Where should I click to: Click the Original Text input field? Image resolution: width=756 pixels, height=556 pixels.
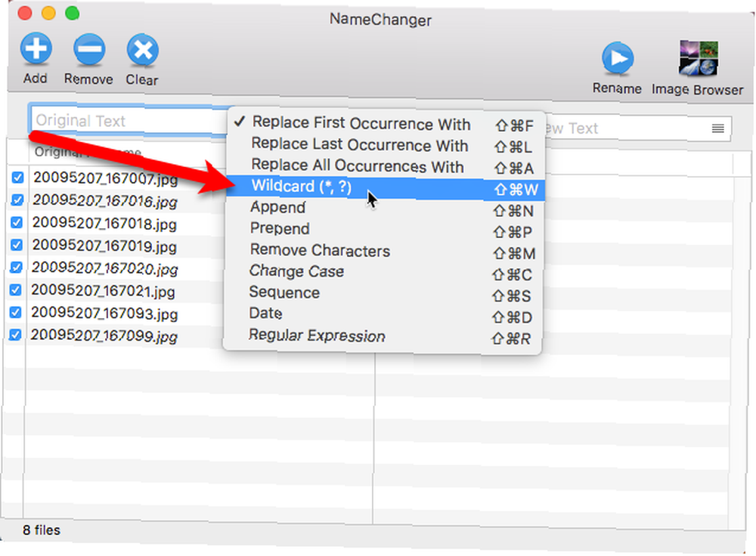[x=129, y=120]
